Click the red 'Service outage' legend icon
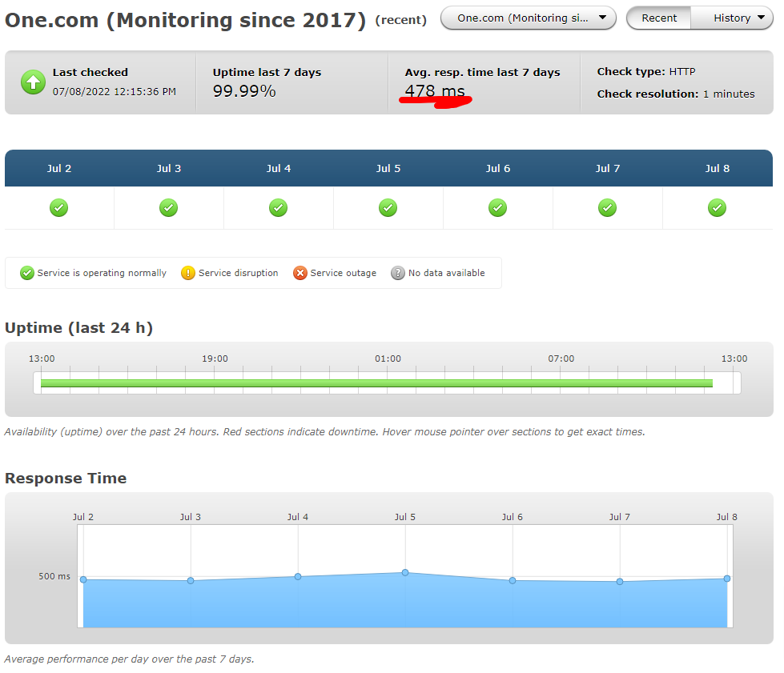 pyautogui.click(x=300, y=273)
